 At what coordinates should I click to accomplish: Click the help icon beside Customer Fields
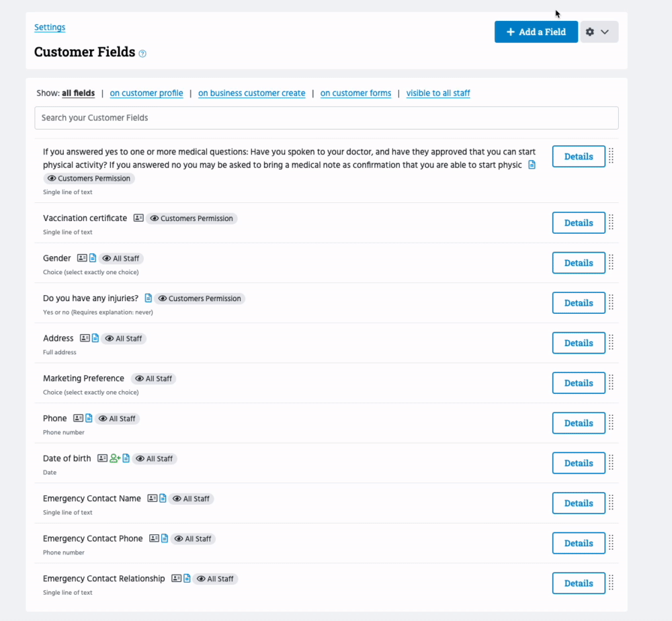[x=142, y=54]
